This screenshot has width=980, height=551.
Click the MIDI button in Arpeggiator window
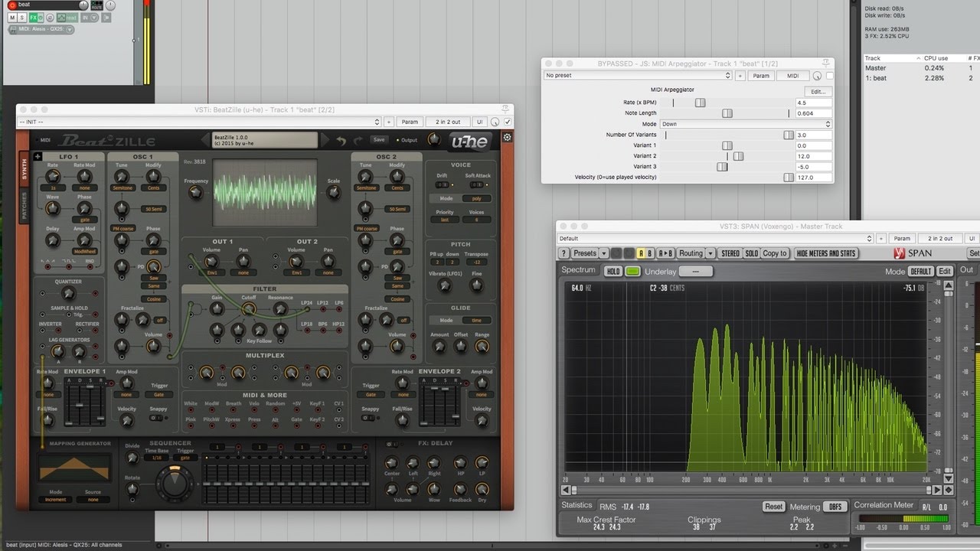coord(793,76)
